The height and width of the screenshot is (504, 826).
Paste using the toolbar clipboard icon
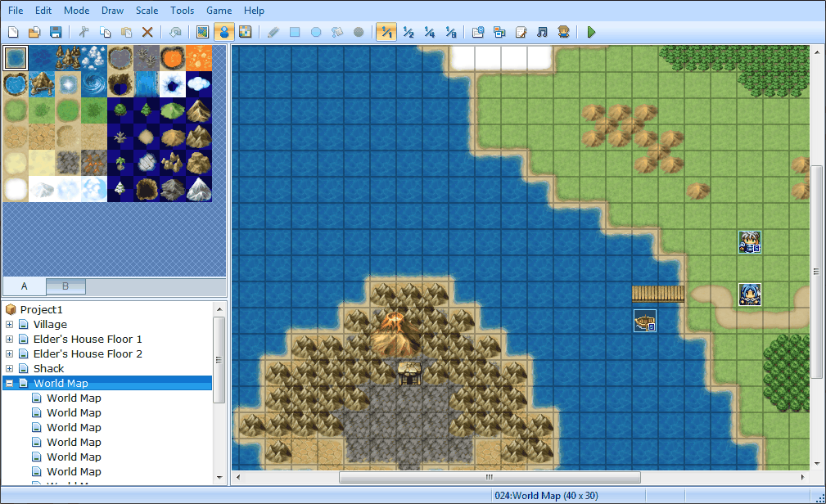(126, 32)
